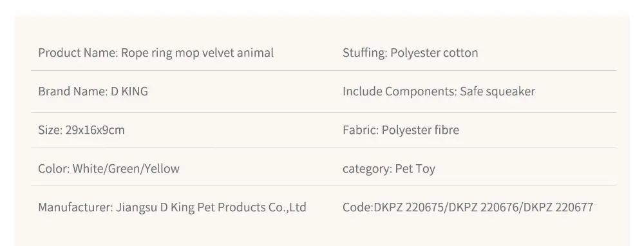644x246 pixels.
Task: Select the Brand Name D KING text
Action: coord(93,91)
